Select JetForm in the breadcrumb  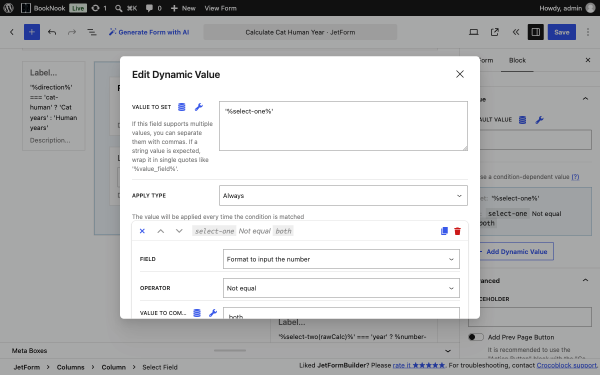(27, 367)
